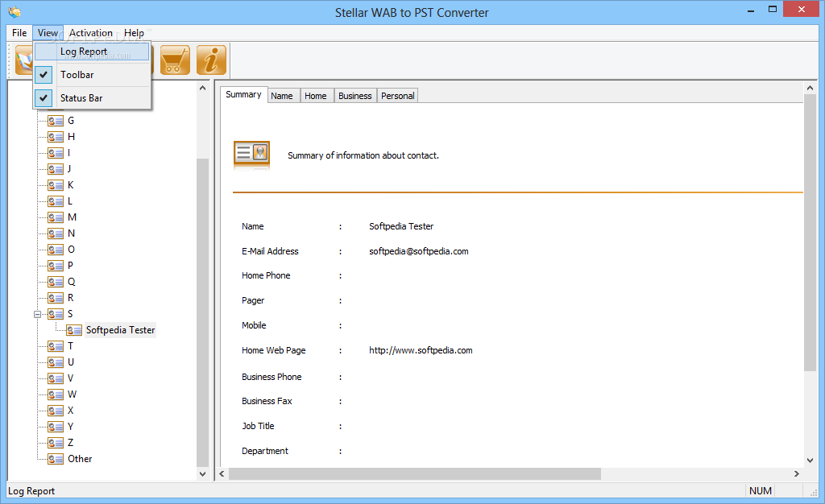Click 'Summary of information about contact.' text

pyautogui.click(x=363, y=155)
